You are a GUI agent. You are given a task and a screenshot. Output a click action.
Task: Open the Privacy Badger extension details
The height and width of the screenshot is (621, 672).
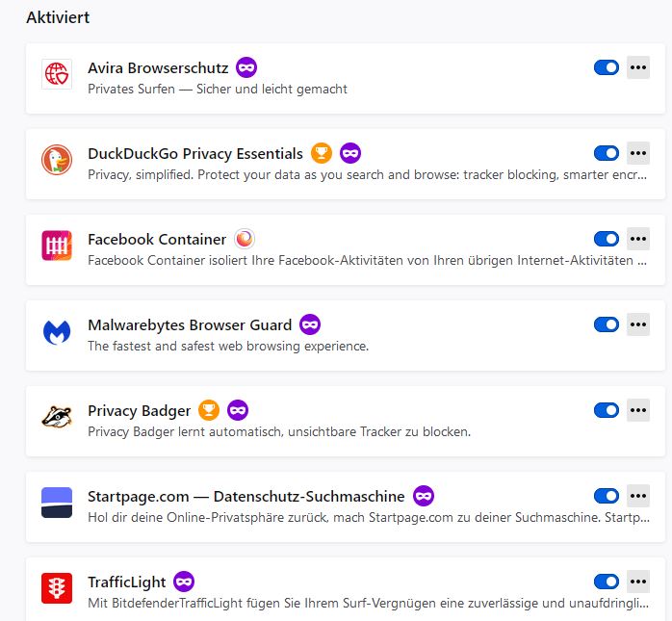139,411
